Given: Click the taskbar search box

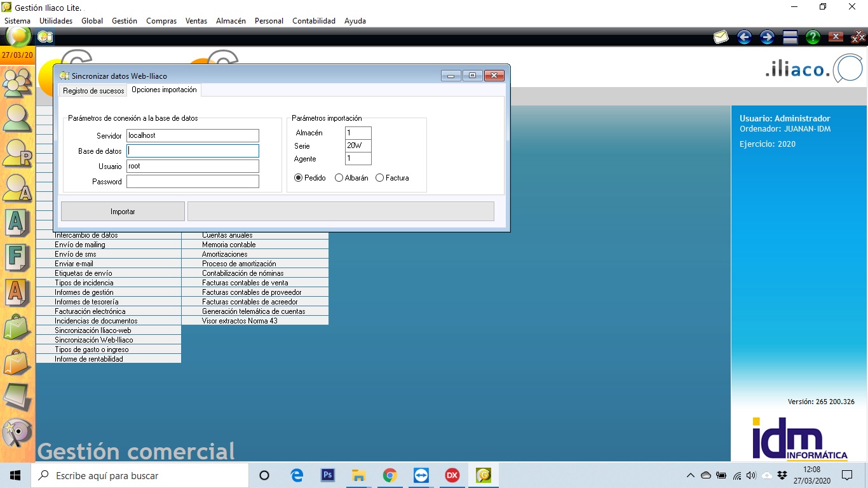Looking at the screenshot, I should [x=140, y=475].
